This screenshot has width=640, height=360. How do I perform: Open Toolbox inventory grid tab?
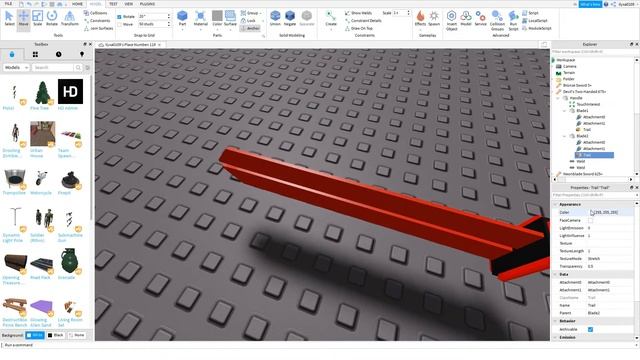point(35,54)
